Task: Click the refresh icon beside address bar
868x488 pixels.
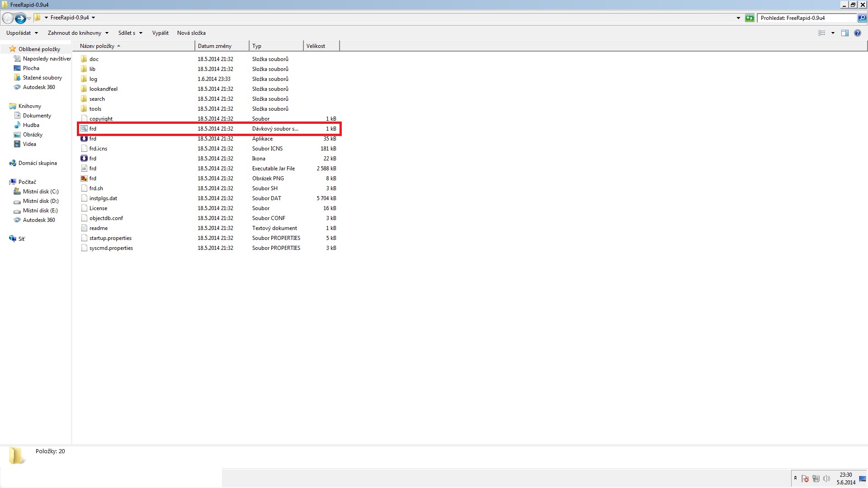Action: (750, 18)
